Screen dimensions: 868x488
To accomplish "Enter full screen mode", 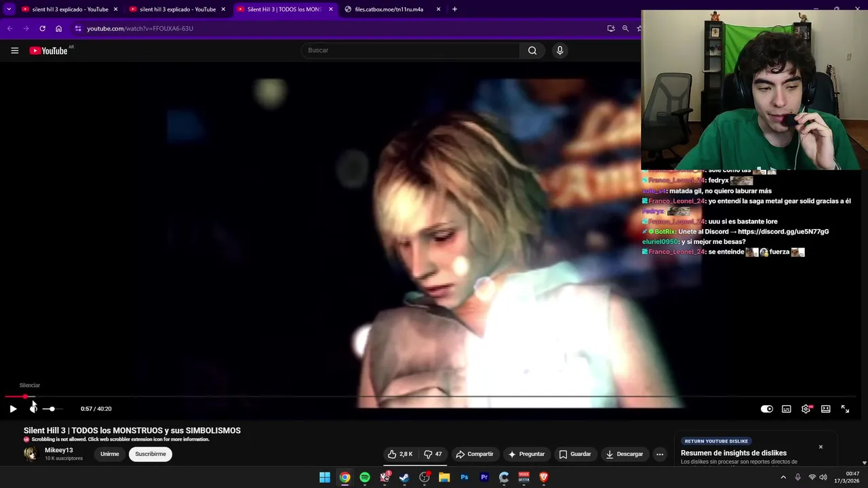I will click(x=845, y=409).
